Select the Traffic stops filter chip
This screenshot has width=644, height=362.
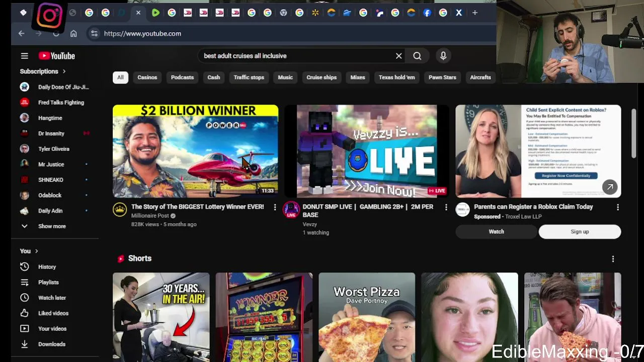coord(249,77)
